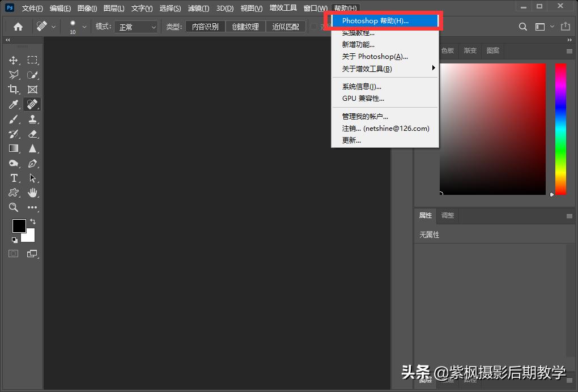Select the Zoom magnifier tool in toolbar

14,207
